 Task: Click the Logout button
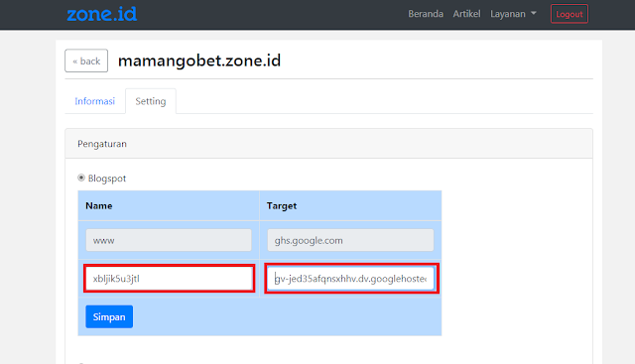[x=569, y=14]
